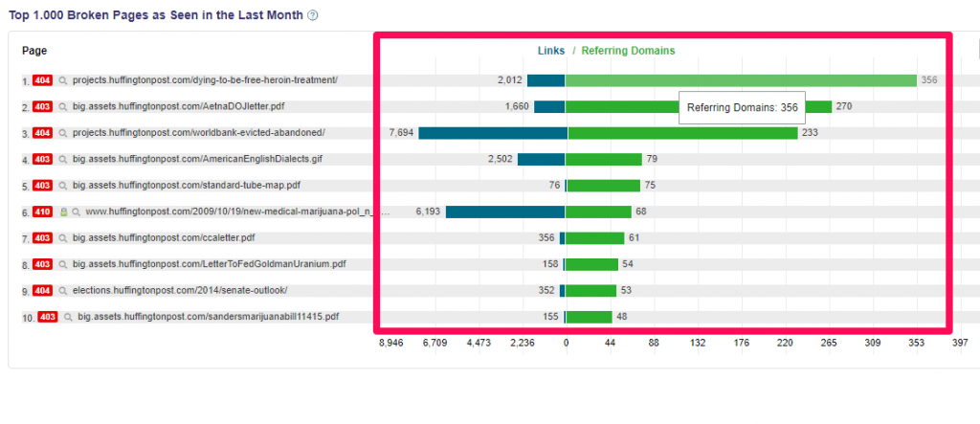Click the green 79 referring domains bar
This screenshot has width=980, height=424.
(604, 160)
